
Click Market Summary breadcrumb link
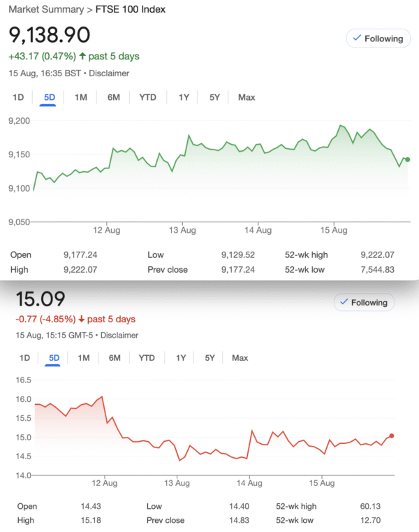click(x=46, y=9)
